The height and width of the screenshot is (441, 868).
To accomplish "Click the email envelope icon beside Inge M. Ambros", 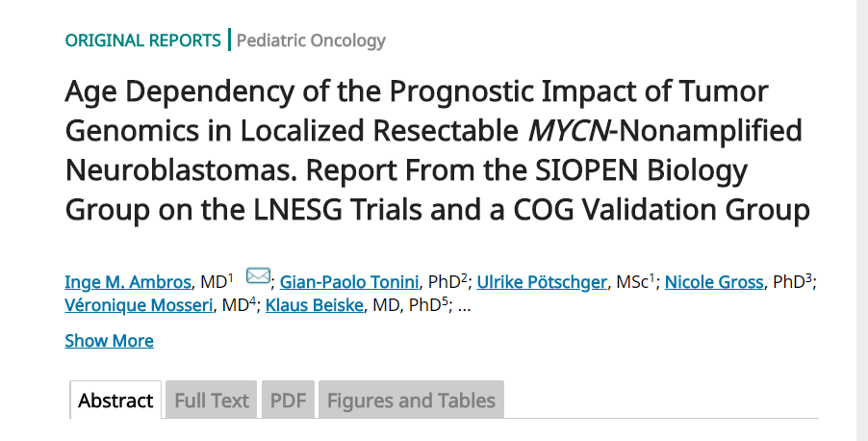I will (258, 277).
